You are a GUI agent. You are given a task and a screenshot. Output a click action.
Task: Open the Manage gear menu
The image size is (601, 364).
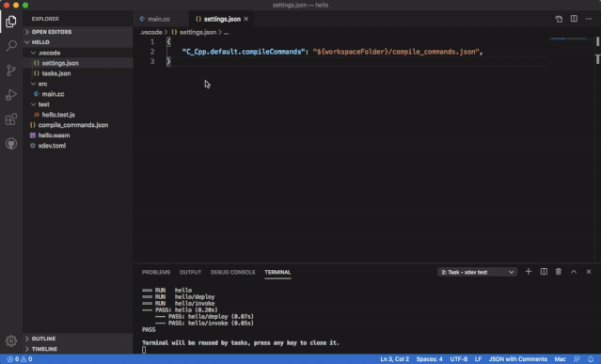pos(11,340)
